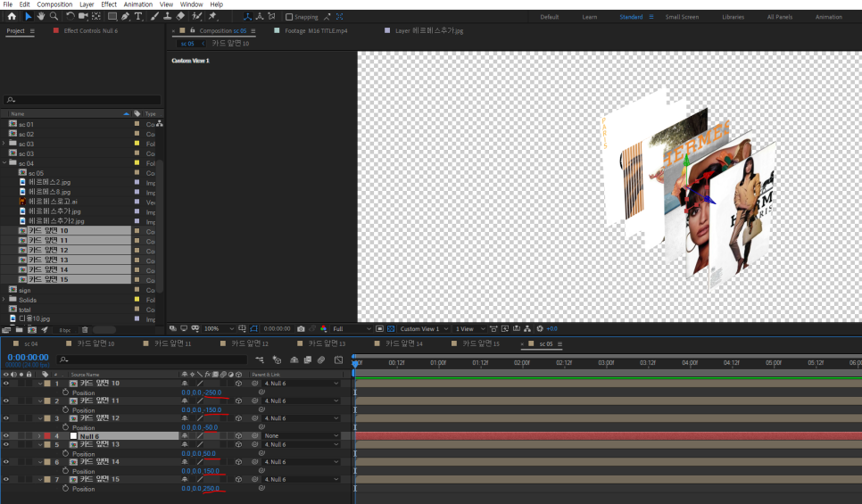Hide the Null 6 layer eye toggle

pyautogui.click(x=6, y=436)
